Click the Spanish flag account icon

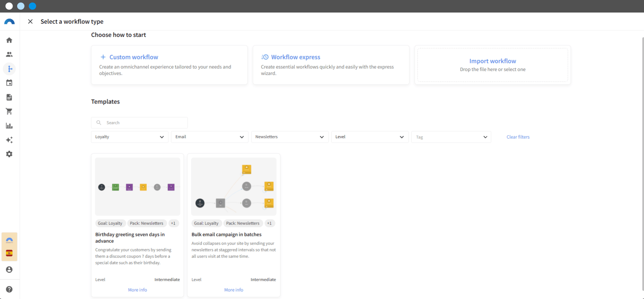tap(9, 253)
